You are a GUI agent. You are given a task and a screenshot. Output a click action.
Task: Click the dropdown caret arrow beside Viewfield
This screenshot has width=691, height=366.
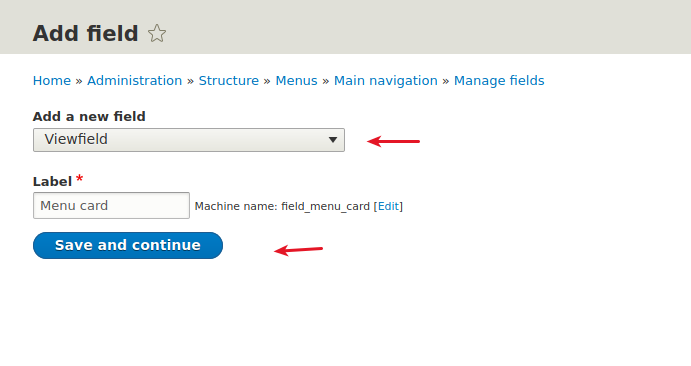[x=333, y=140]
